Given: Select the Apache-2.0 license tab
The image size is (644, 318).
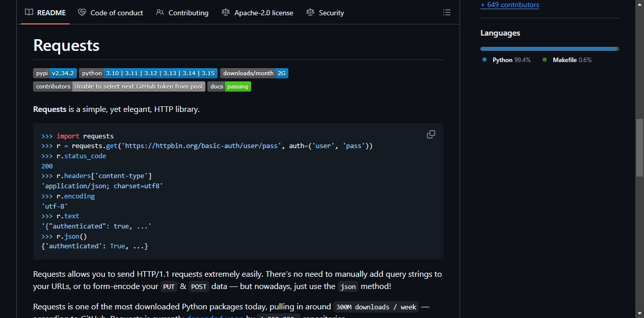Looking at the screenshot, I should coord(257,13).
